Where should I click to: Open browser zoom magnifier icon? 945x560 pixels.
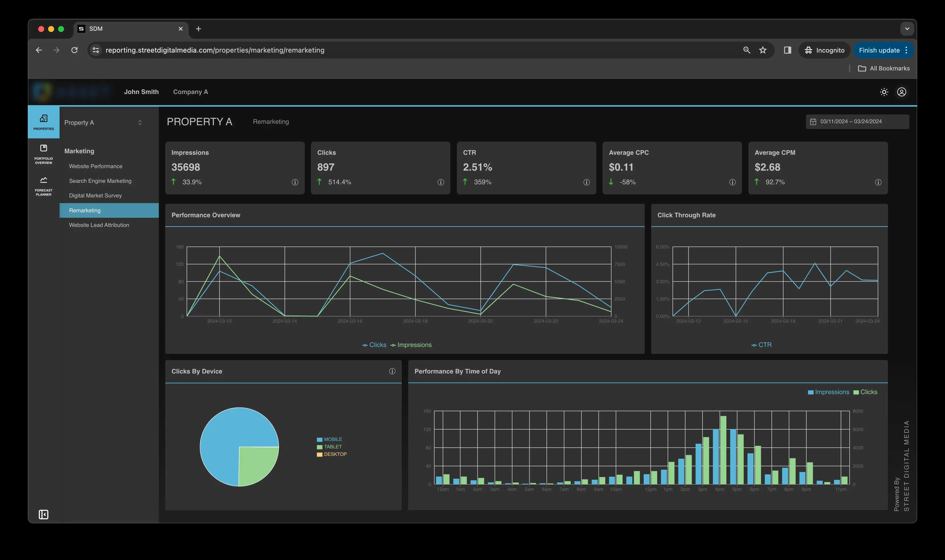746,50
